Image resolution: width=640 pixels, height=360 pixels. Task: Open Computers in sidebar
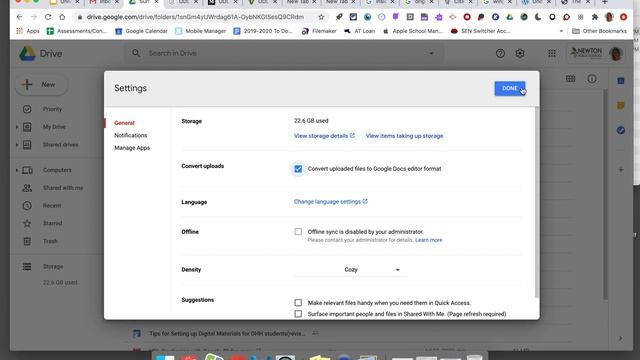coord(57,170)
